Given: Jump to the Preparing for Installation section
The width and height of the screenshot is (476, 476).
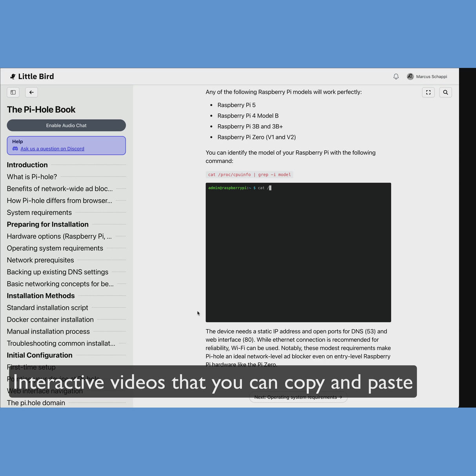Looking at the screenshot, I should (x=47, y=224).
